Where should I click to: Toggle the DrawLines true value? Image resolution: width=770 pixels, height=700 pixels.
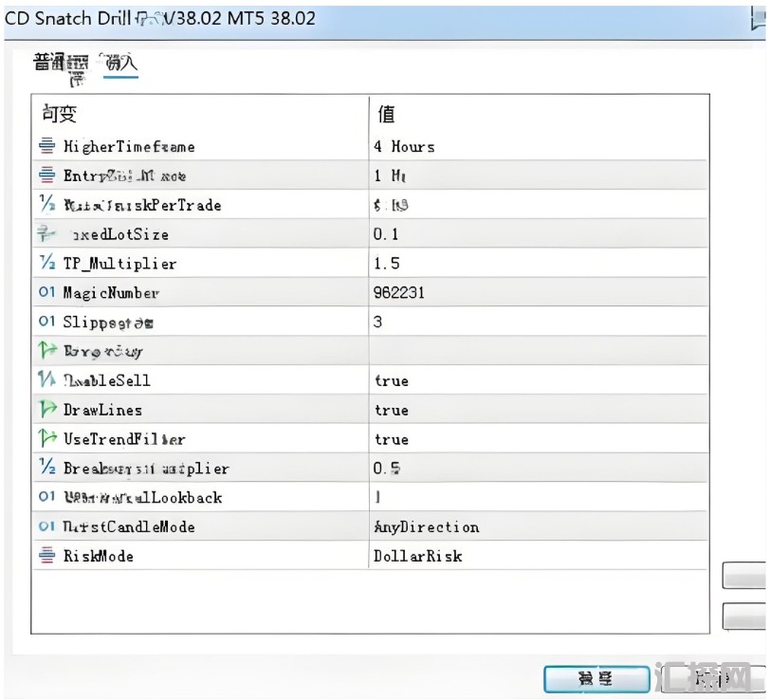click(x=391, y=410)
